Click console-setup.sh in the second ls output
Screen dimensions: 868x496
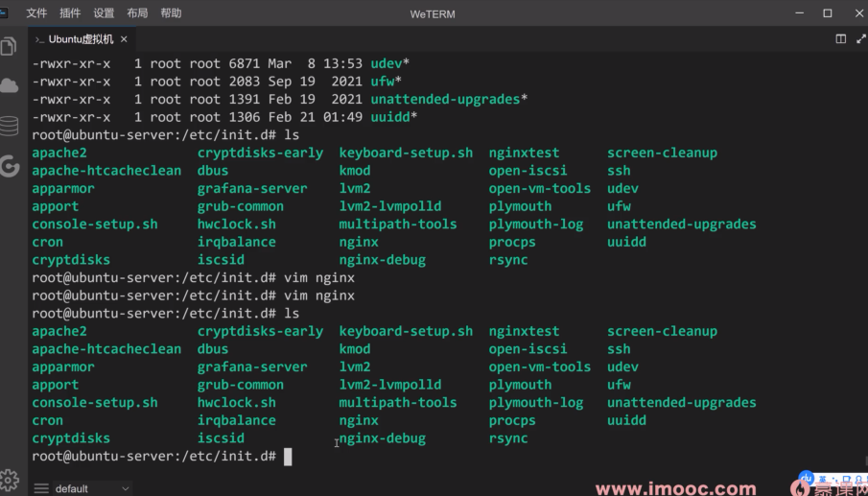95,402
